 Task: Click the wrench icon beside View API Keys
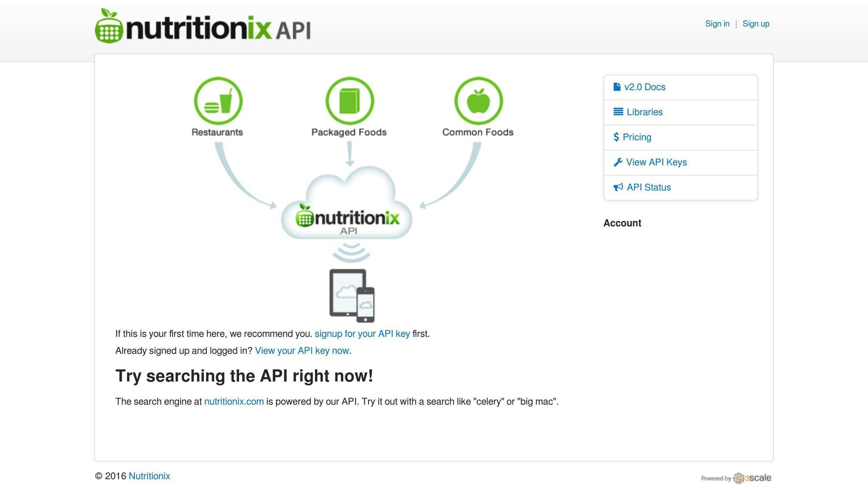pos(618,162)
